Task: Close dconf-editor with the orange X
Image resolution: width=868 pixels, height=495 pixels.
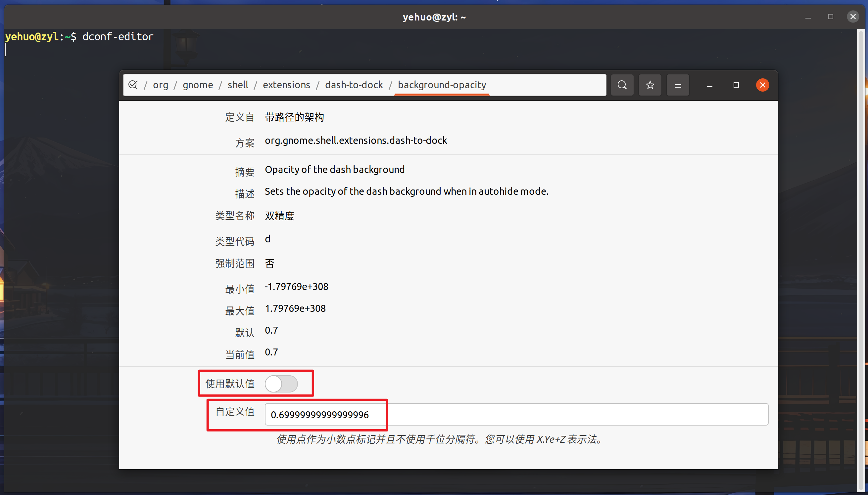Action: tap(762, 85)
